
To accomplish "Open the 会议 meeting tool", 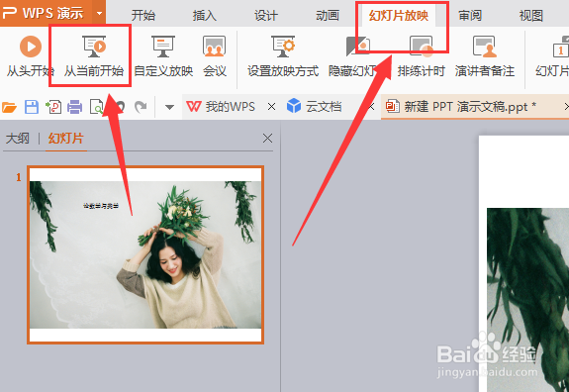I will point(215,55).
